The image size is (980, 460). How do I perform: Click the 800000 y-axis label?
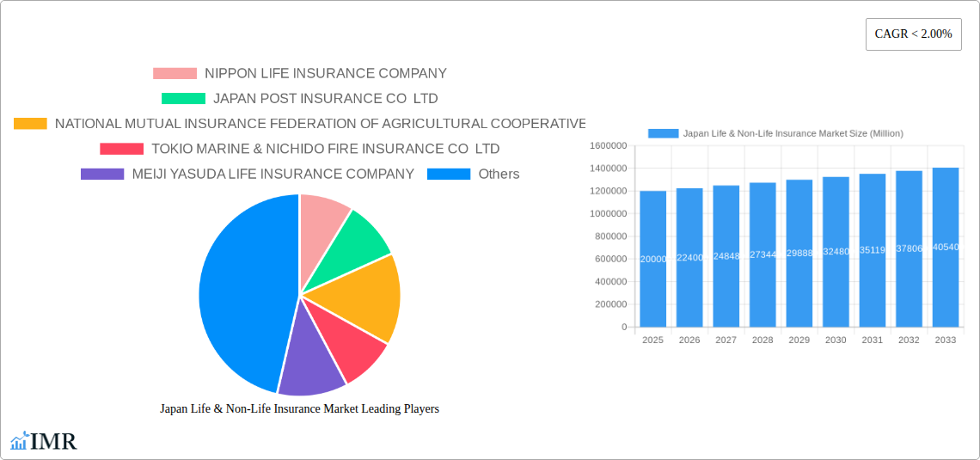click(x=610, y=236)
